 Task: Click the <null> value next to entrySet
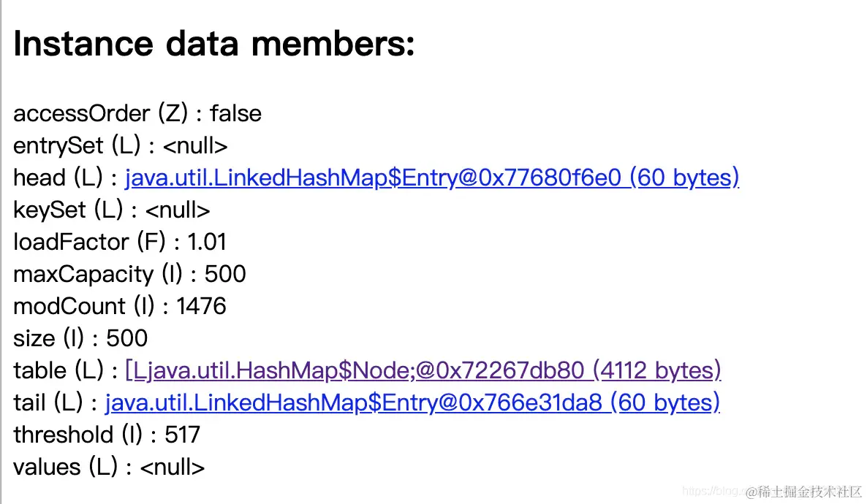(x=195, y=145)
